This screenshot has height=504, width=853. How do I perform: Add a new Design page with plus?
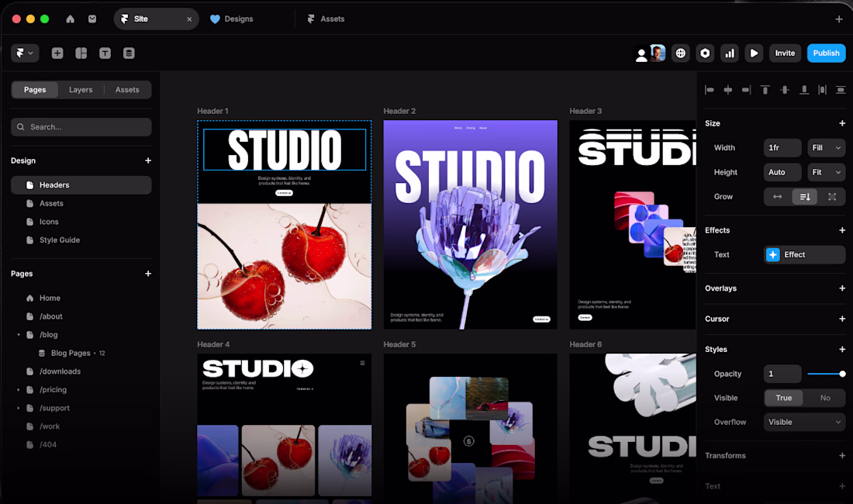click(x=148, y=161)
